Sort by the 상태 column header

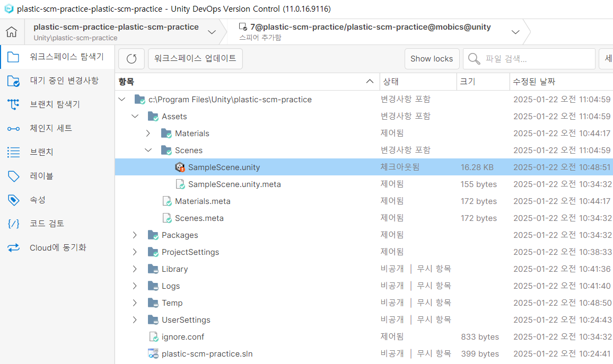pos(418,82)
